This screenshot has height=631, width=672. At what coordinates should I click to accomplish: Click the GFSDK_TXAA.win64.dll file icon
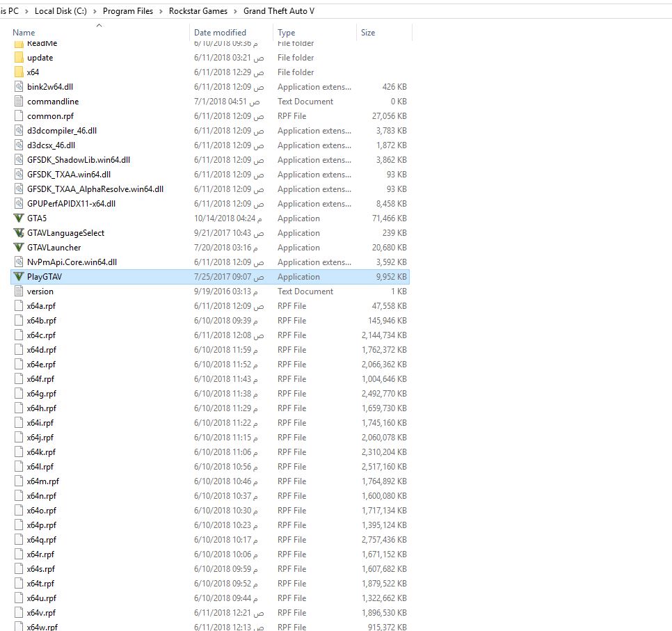[x=18, y=174]
